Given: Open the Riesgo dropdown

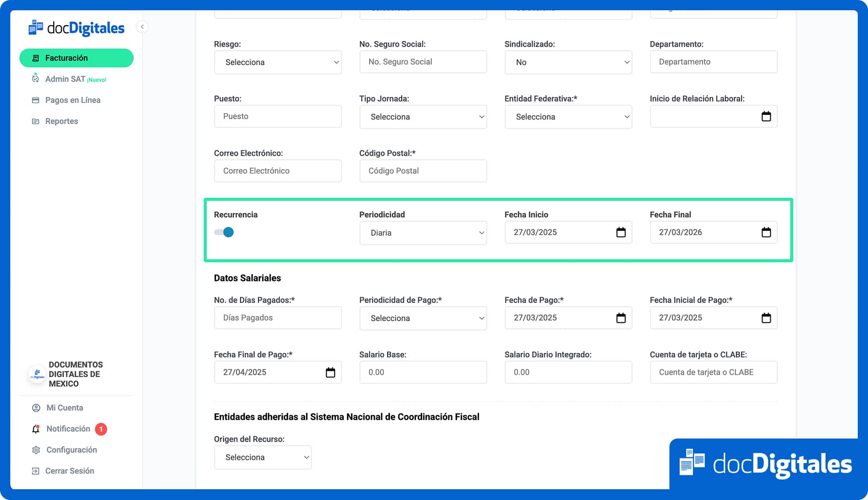Looking at the screenshot, I should 278,62.
